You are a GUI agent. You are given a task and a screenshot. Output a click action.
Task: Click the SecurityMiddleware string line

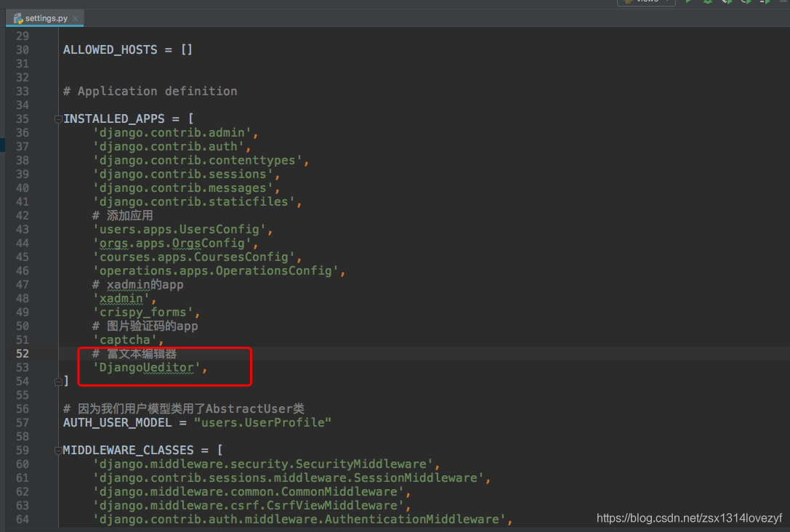tap(262, 464)
